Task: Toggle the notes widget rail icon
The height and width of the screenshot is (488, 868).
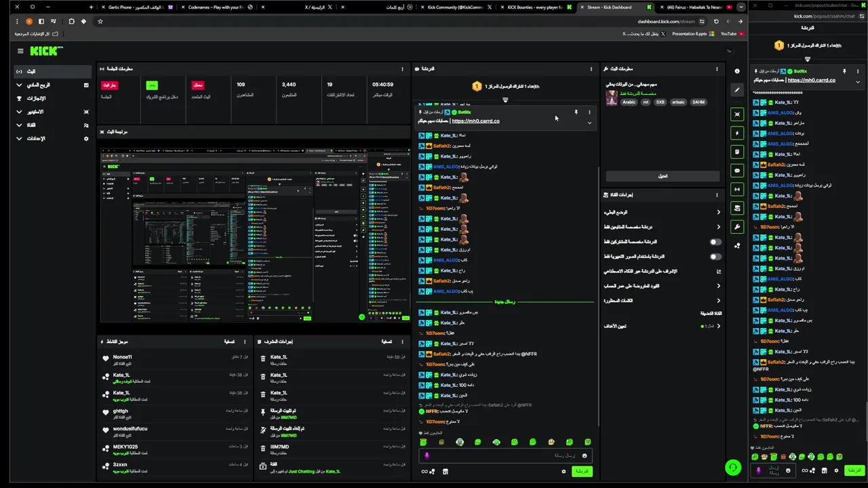Action: pos(737,152)
